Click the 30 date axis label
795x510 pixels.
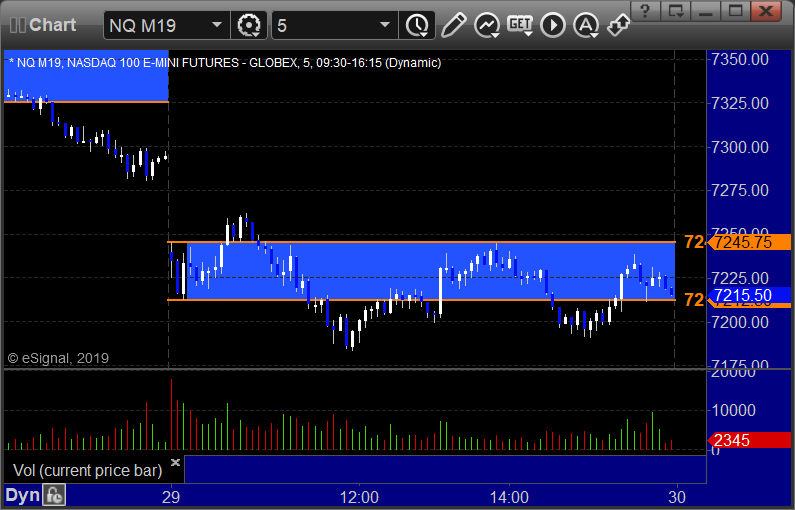pyautogui.click(x=677, y=497)
